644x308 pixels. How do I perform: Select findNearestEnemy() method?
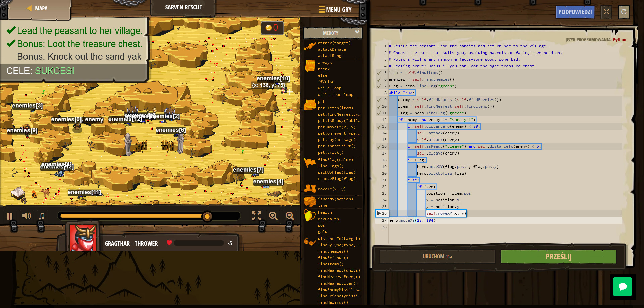tap(339, 277)
